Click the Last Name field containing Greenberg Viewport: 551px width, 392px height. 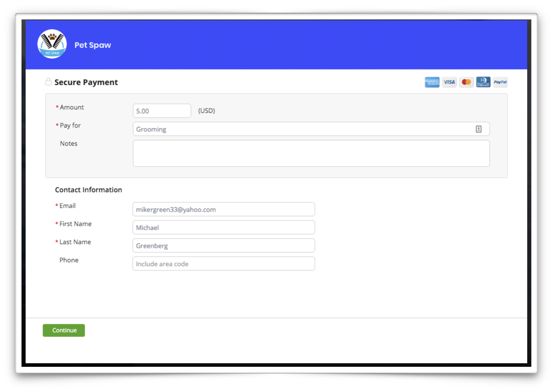[x=223, y=245]
